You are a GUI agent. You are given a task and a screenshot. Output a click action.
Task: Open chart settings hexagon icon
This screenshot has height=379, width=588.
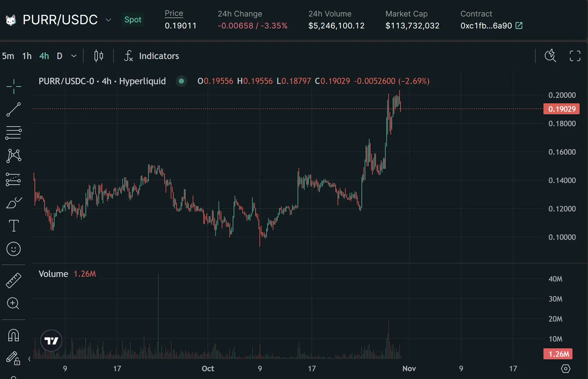coord(566,368)
